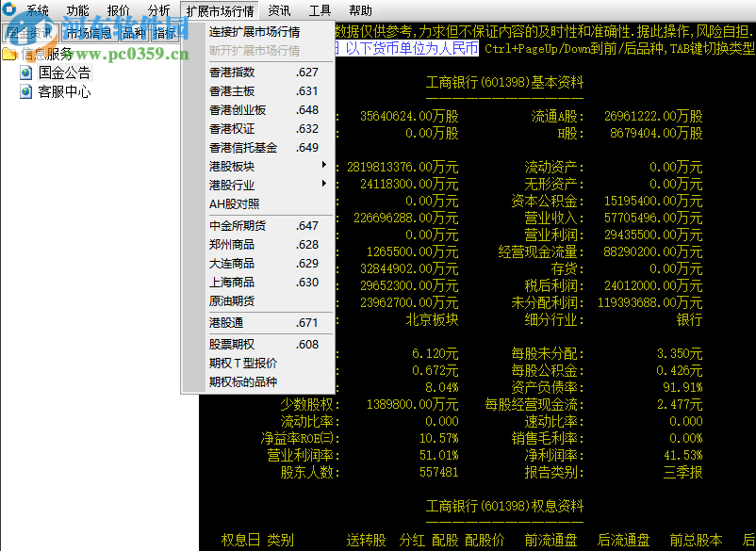
Task: Open the 系统 menu
Action: (37, 10)
